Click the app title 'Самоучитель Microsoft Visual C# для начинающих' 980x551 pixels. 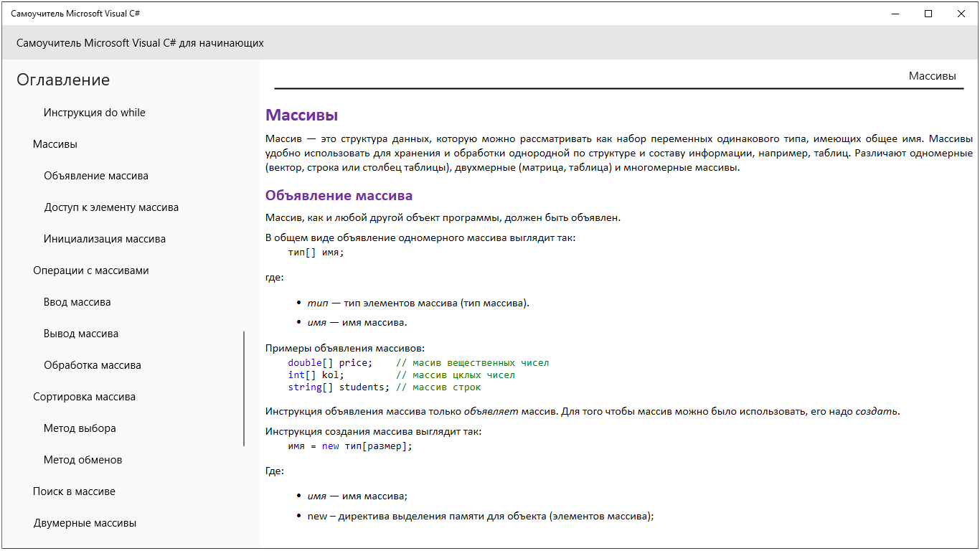[140, 43]
